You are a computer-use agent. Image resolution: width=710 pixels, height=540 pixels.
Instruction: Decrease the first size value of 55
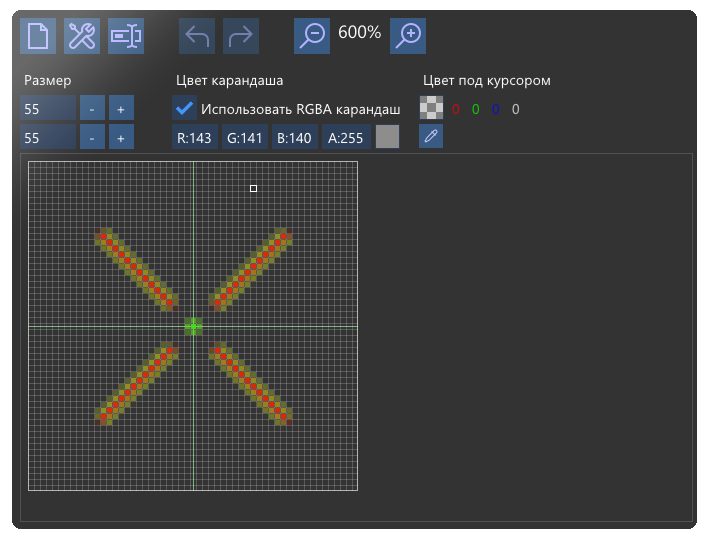92,108
